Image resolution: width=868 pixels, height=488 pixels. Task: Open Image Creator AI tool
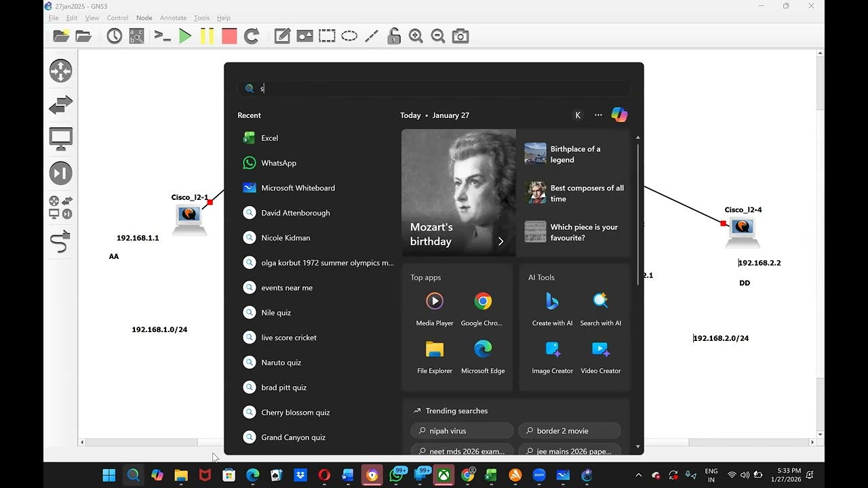pos(552,357)
